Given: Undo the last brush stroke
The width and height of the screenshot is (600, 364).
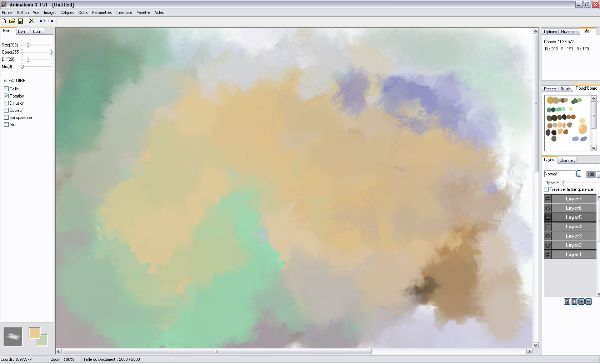Looking at the screenshot, I should tap(42, 21).
